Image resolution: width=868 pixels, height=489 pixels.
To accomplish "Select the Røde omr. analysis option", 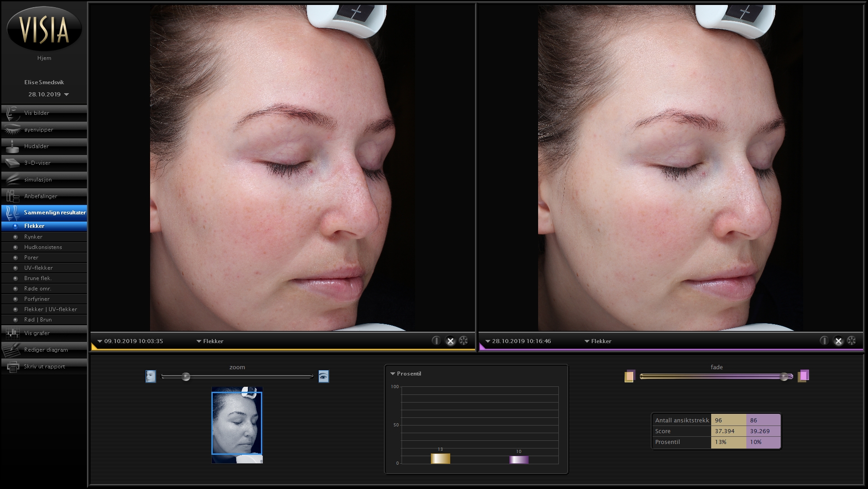I will click(44, 289).
